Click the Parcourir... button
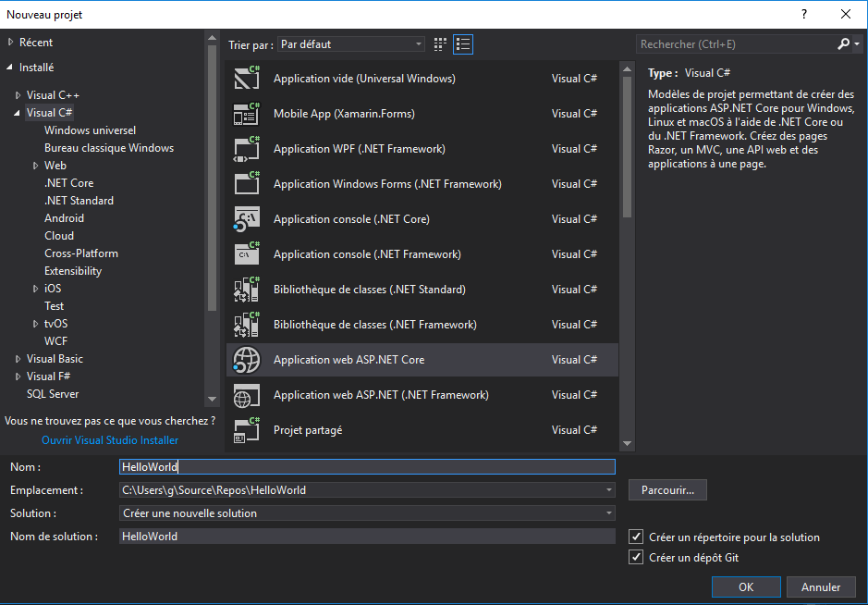Image resolution: width=868 pixels, height=605 pixels. coord(667,489)
